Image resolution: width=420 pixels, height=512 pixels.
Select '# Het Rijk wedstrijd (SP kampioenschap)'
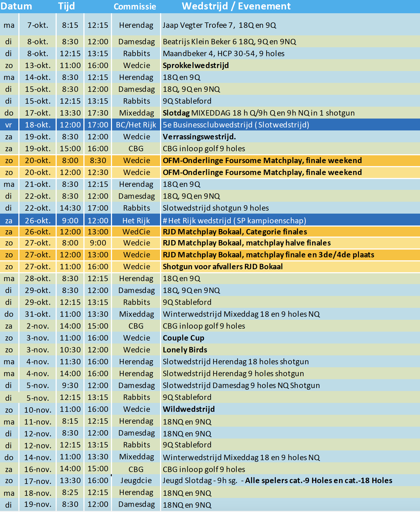click(234, 221)
